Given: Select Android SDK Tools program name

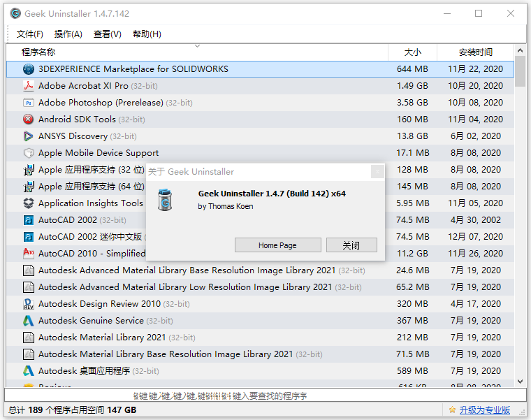Looking at the screenshot, I should pos(78,120).
